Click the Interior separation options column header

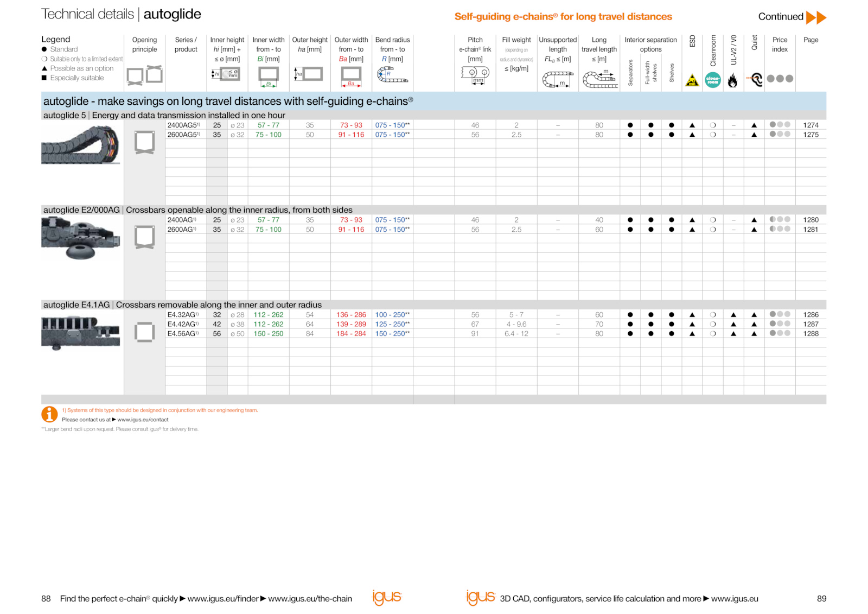coord(650,45)
